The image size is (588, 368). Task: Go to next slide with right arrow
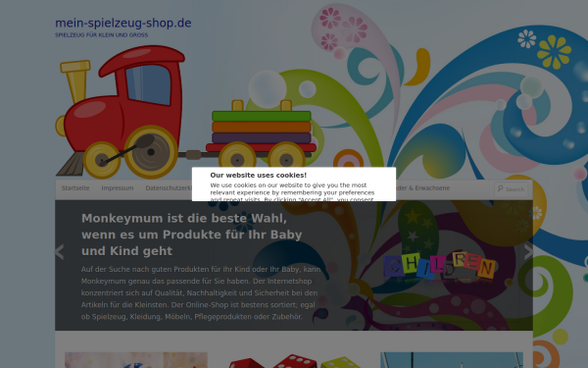[x=528, y=252]
